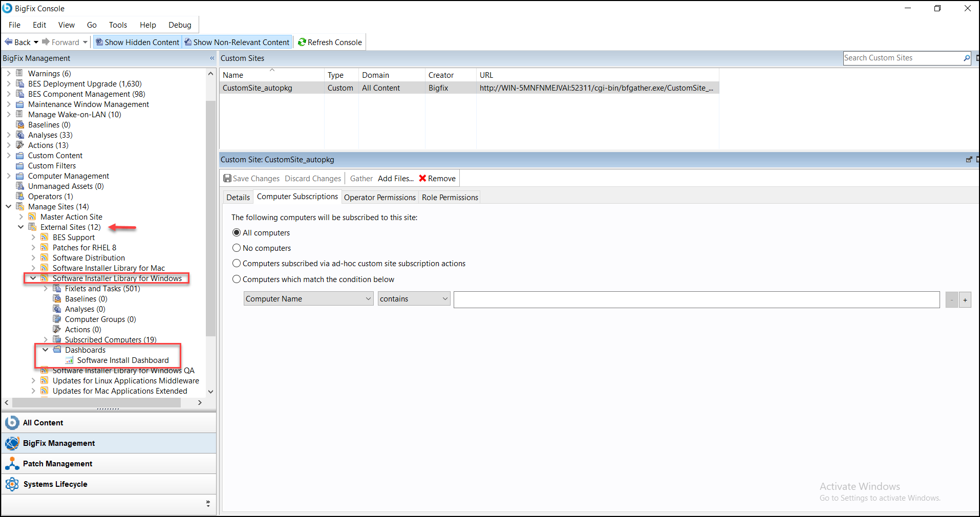Viewport: 980px width, 517px height.
Task: Click the plus button to add condition
Action: pyautogui.click(x=965, y=299)
